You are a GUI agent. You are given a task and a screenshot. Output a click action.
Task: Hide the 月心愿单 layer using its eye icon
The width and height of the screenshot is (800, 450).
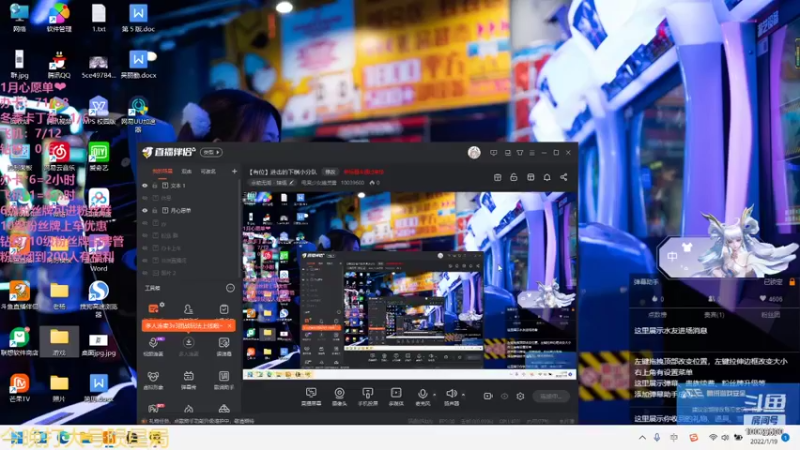click(x=145, y=210)
